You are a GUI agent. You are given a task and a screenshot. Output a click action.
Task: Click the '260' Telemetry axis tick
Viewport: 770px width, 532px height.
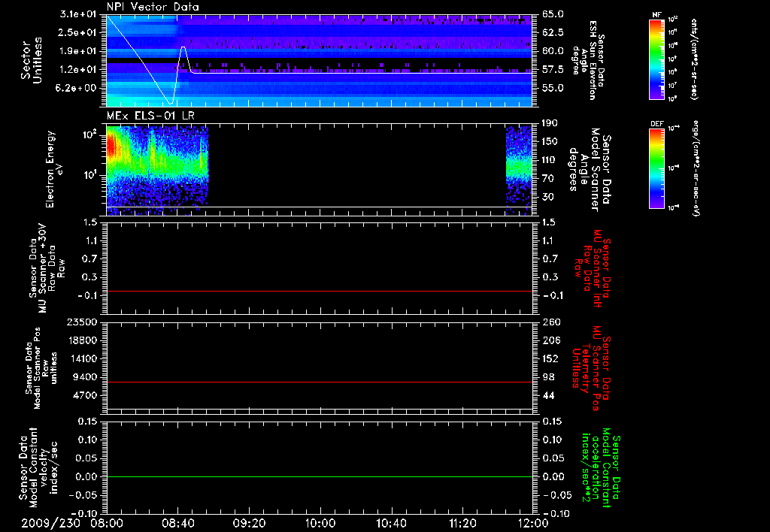click(551, 322)
